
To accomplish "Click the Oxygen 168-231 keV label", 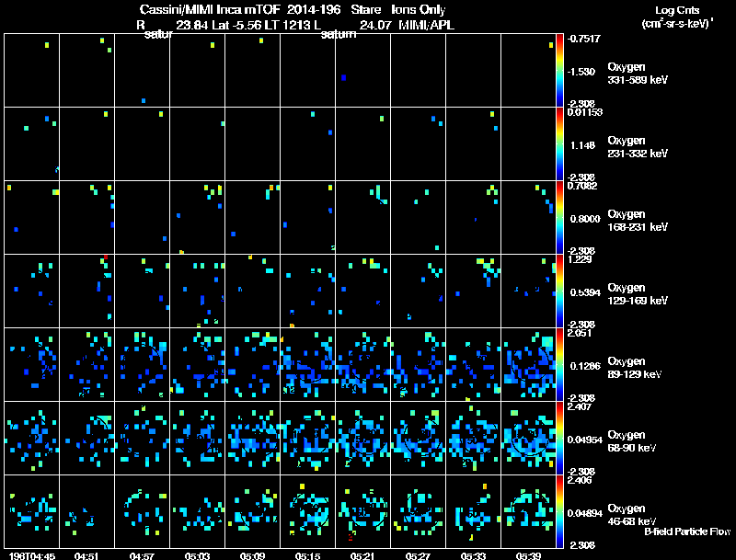I will (638, 220).
